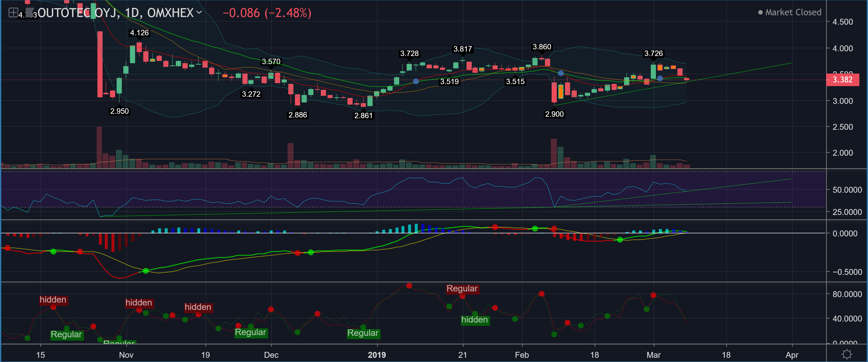The height and width of the screenshot is (362, 868).
Task: Click the blue circle marker left of 3.519
Action: pos(416,81)
